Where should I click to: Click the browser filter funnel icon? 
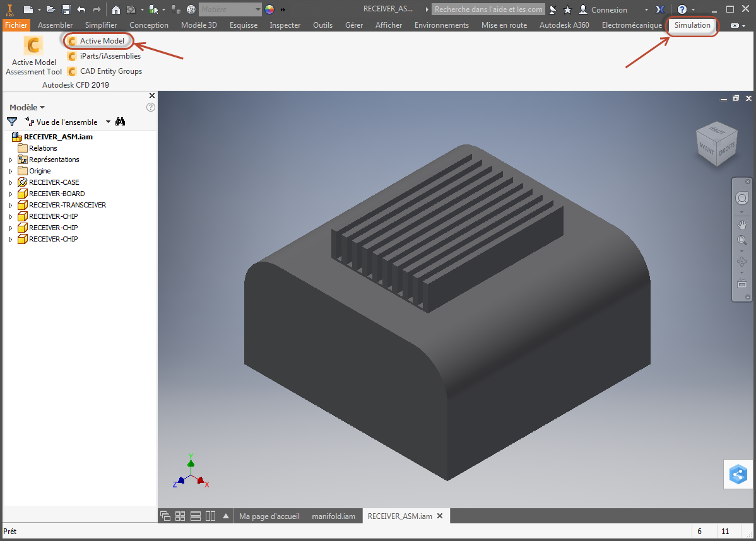12,122
